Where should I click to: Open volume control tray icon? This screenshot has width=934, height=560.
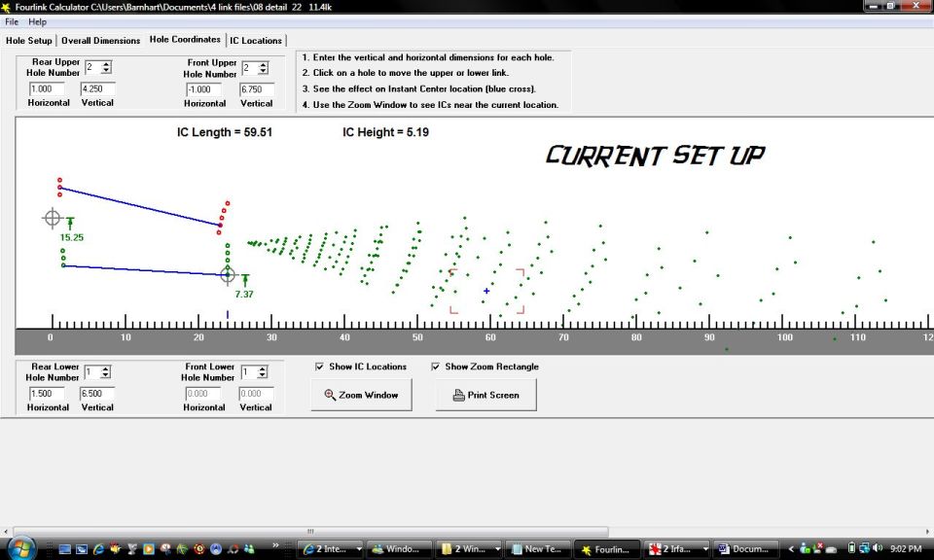[877, 548]
